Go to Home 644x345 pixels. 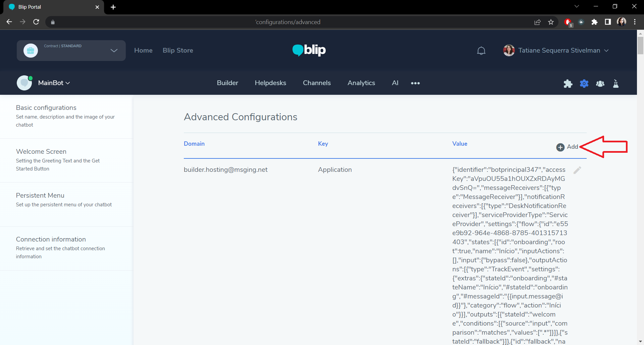pyautogui.click(x=143, y=51)
